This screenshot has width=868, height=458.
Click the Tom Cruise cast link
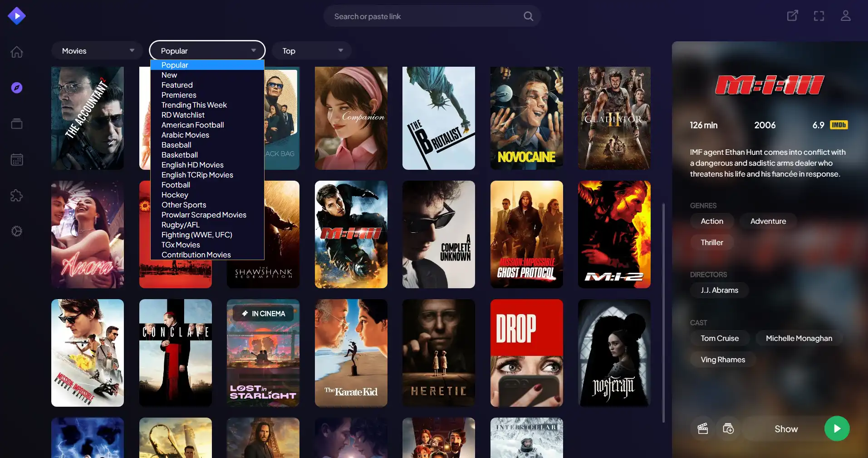click(719, 338)
